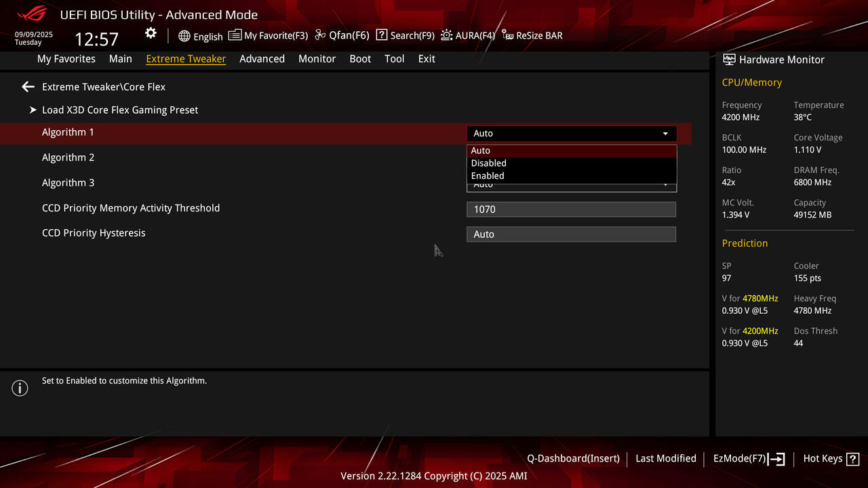Switch to EzMode(F7)

[x=749, y=459]
